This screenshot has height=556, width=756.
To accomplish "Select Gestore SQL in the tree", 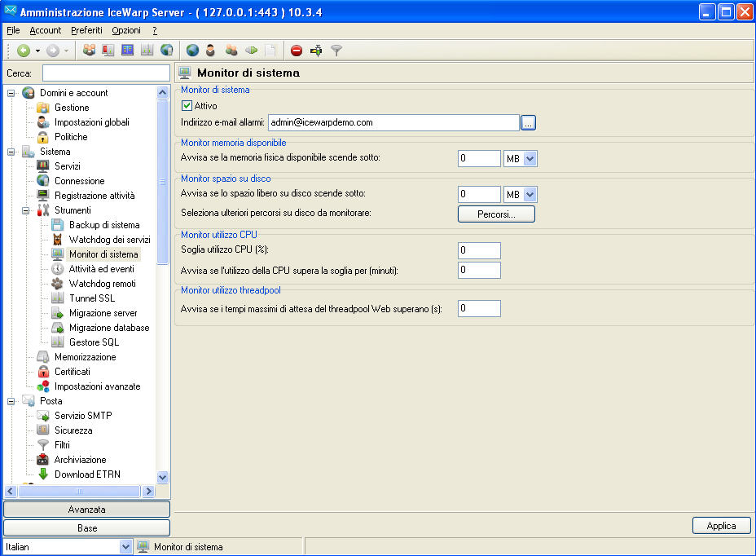I will tap(94, 342).
